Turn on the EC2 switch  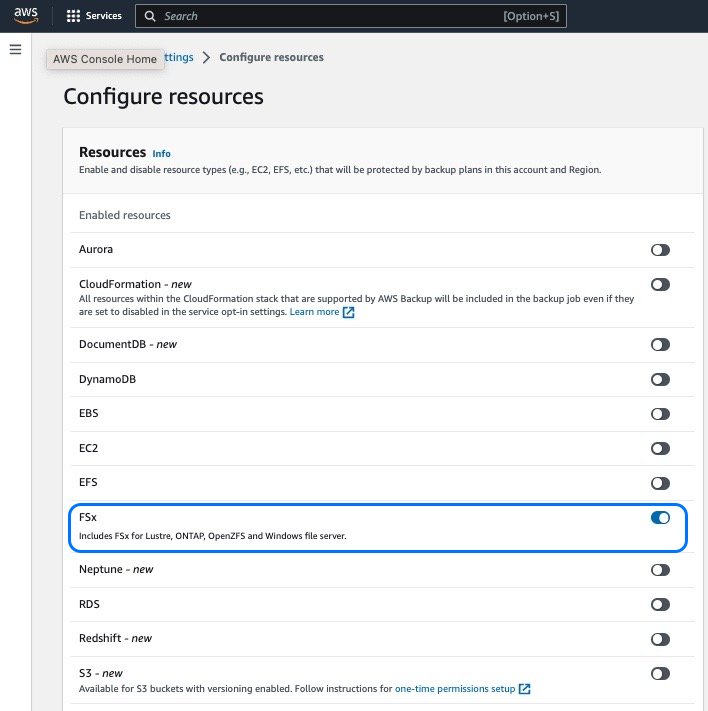point(660,448)
